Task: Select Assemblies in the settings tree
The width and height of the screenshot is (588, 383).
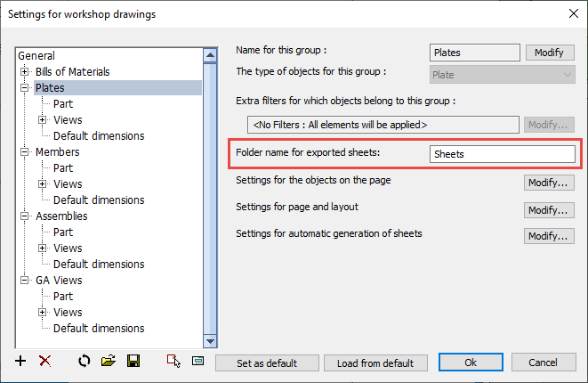Action: click(x=61, y=216)
